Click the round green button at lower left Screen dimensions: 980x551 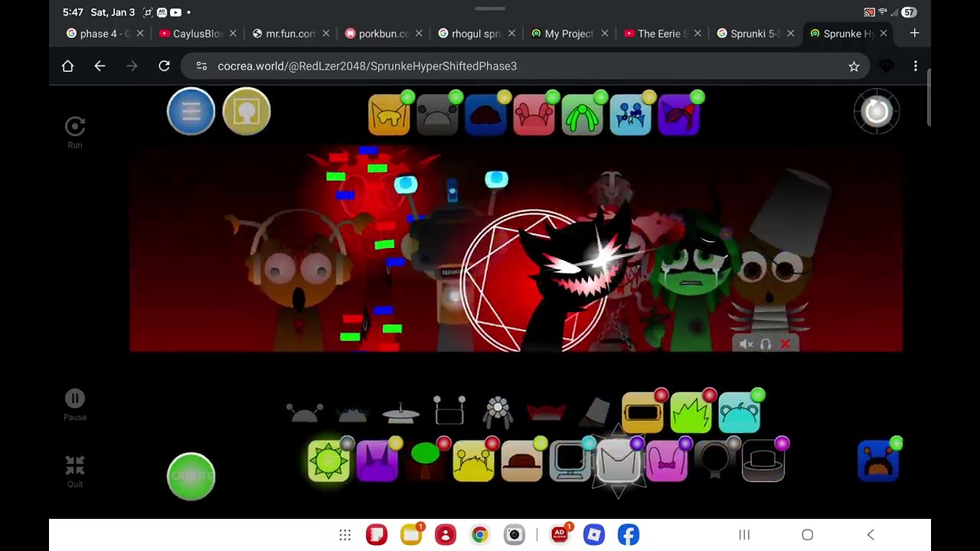click(191, 476)
